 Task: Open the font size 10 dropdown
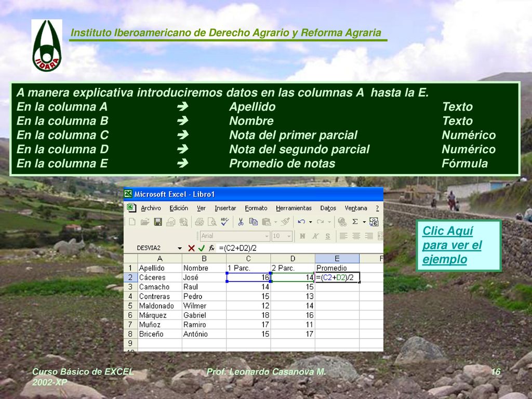click(289, 236)
